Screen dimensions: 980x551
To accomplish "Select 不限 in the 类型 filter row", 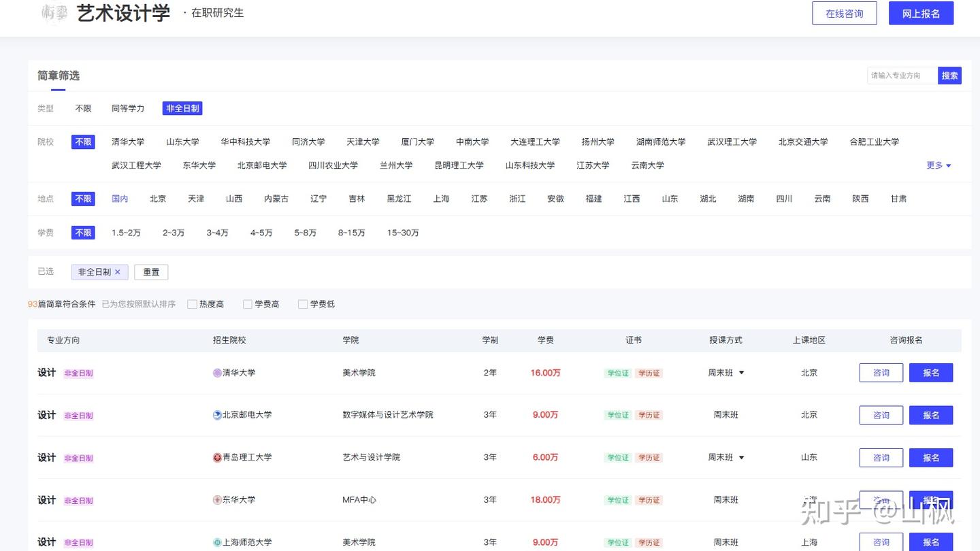I will [83, 108].
